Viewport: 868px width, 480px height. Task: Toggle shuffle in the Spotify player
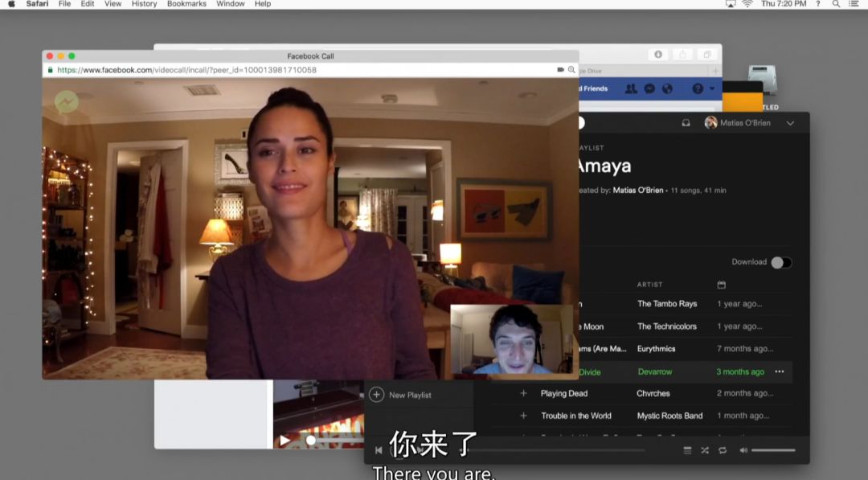(x=705, y=450)
